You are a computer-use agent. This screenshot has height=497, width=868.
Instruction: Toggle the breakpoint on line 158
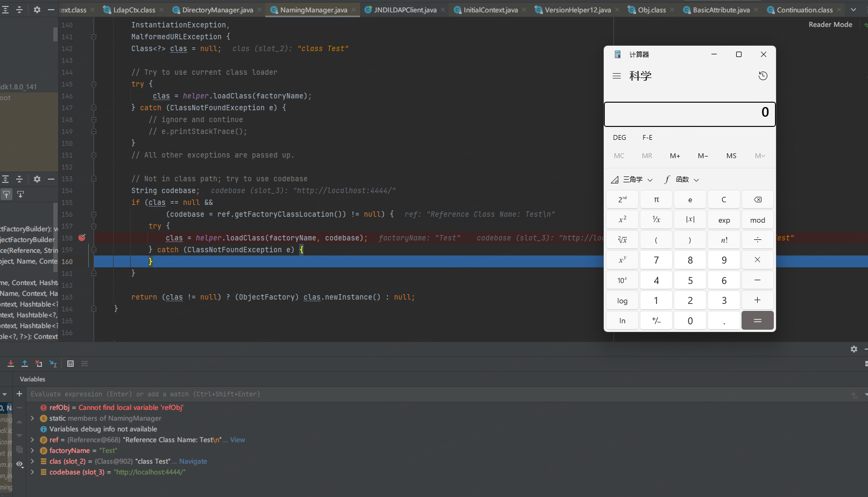point(82,237)
